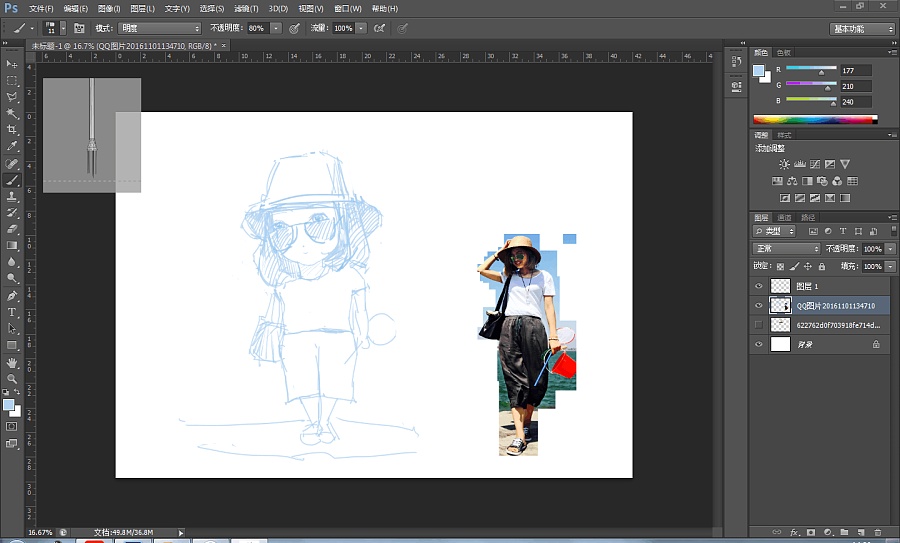Screen dimensions: 900x543
Task: Select the Path Selection tool
Action: [x=11, y=329]
